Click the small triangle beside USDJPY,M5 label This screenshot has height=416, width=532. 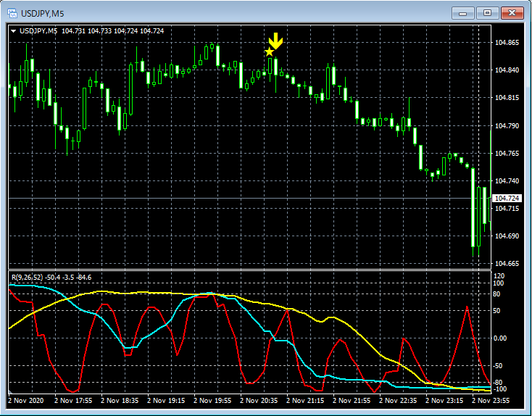pyautogui.click(x=14, y=31)
